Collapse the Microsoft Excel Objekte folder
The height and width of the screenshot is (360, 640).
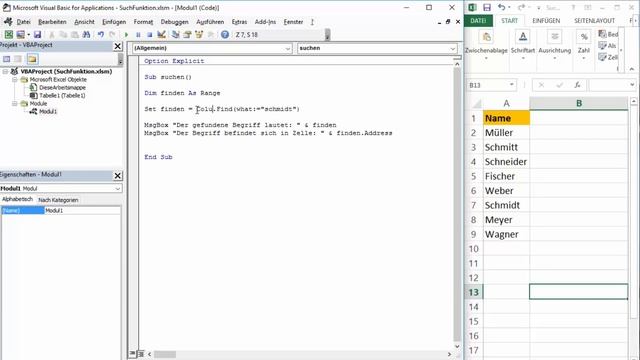coord(15,80)
